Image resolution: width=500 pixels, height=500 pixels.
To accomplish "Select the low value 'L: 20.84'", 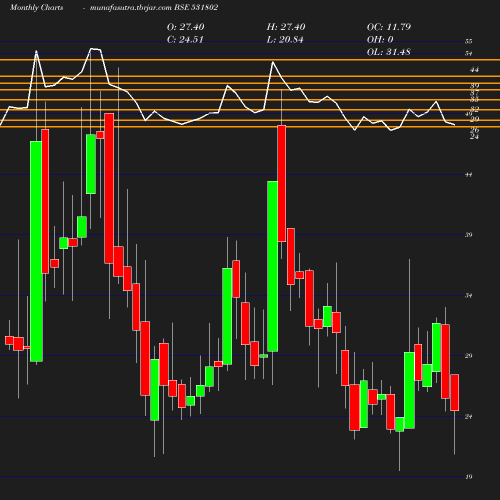I will 285,40.
